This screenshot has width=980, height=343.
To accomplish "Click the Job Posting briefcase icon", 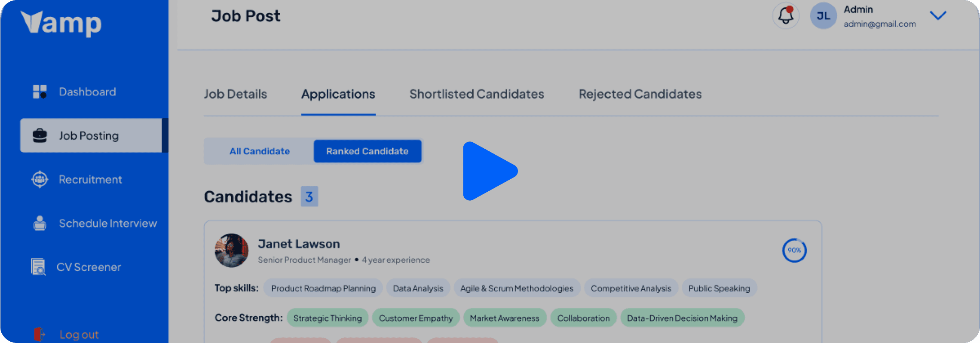I will point(40,135).
